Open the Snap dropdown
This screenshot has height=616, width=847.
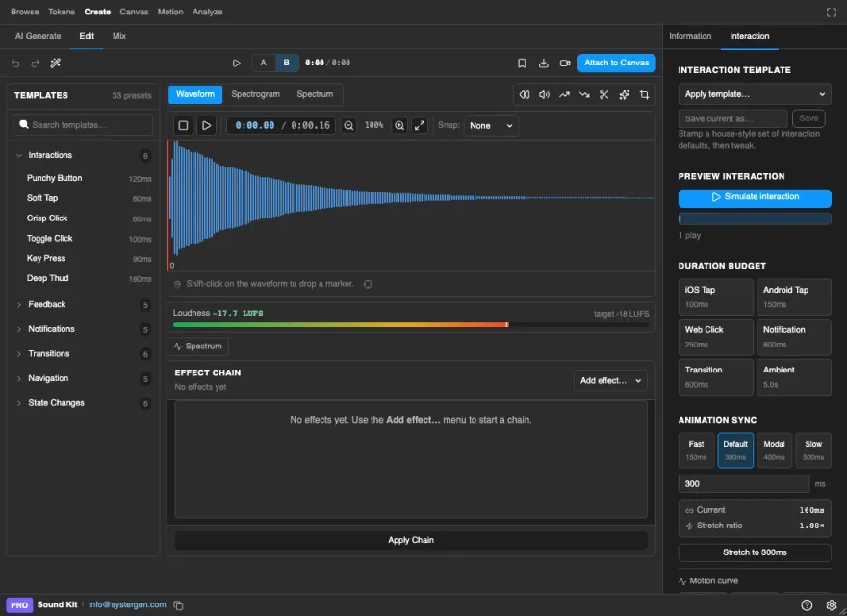(x=491, y=126)
